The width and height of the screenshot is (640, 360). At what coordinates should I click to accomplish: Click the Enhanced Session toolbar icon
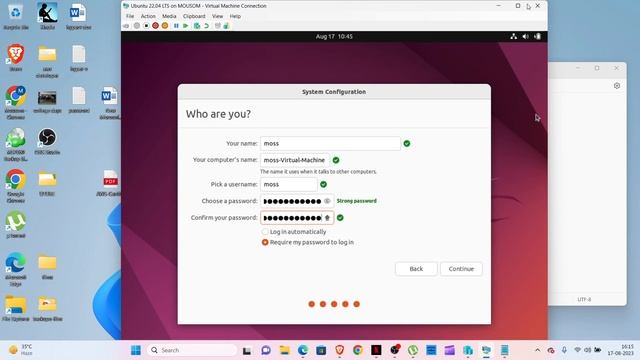[218, 26]
